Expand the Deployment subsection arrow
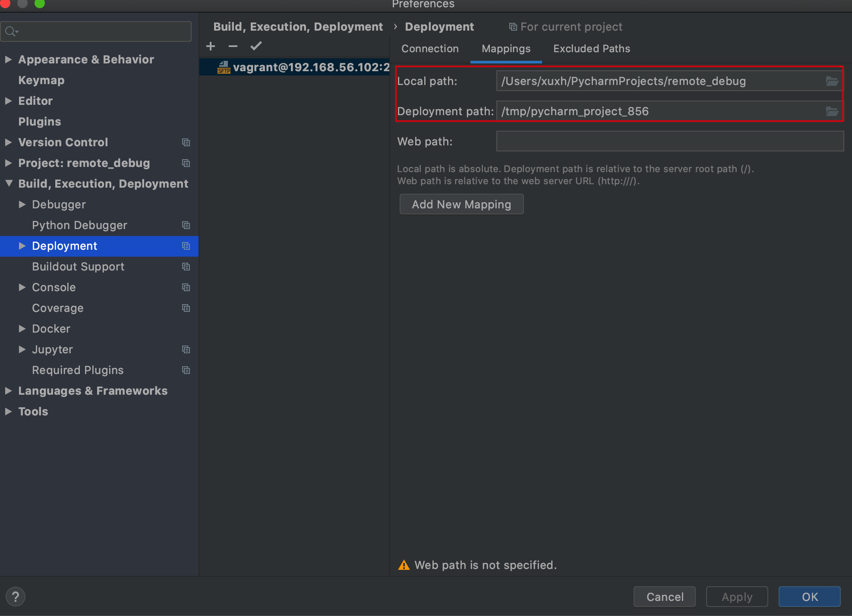The height and width of the screenshot is (616, 852). click(x=22, y=246)
